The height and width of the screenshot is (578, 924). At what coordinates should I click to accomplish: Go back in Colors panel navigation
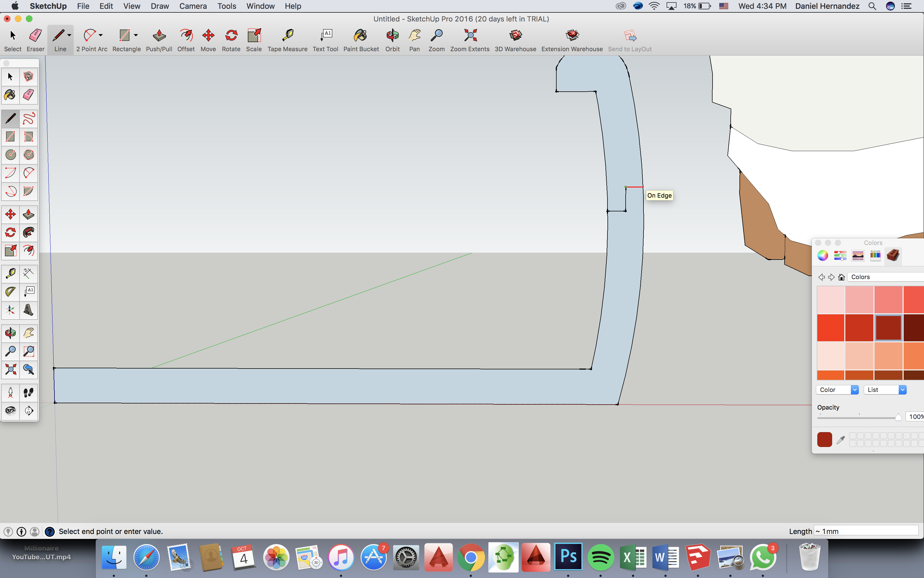click(x=821, y=277)
